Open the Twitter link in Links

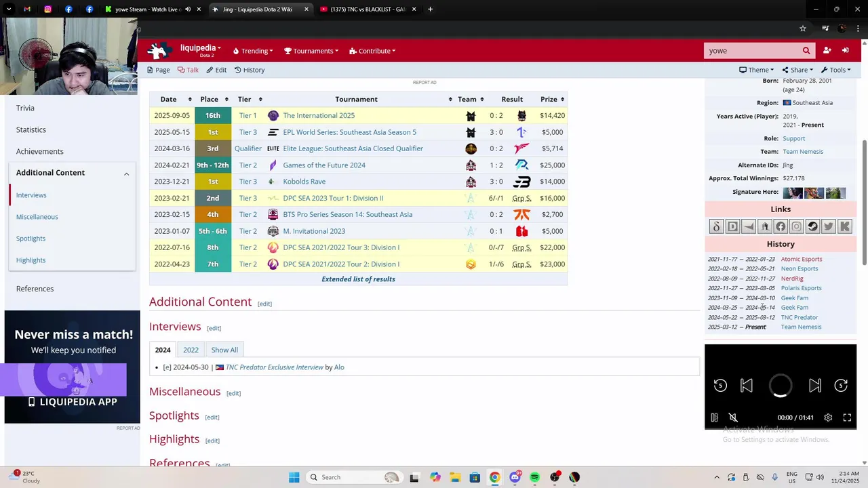[829, 226]
